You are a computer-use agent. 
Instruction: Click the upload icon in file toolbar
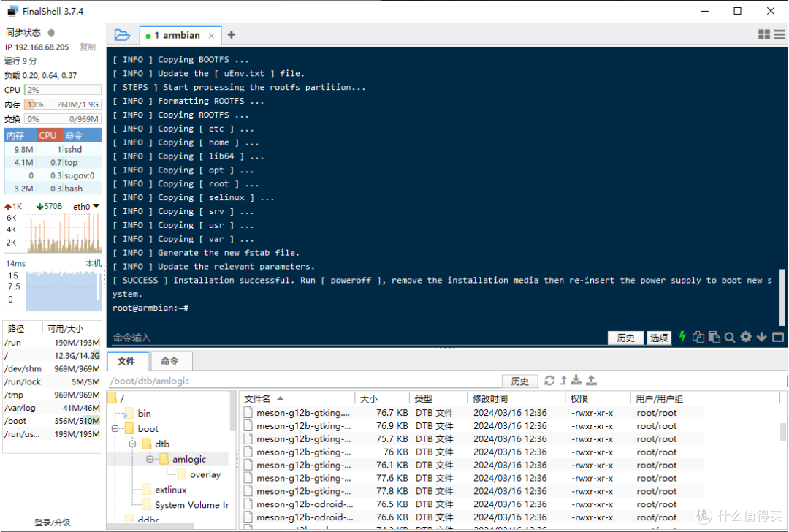pos(592,381)
